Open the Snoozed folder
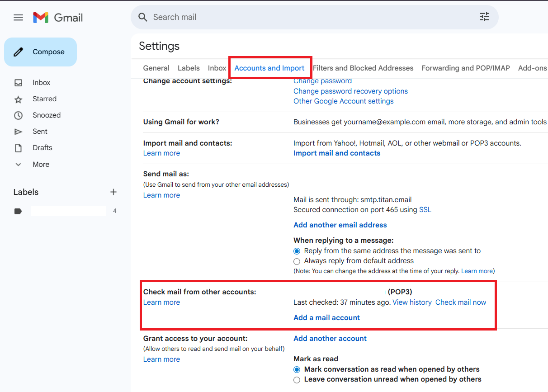This screenshot has height=392, width=548. pyautogui.click(x=46, y=115)
